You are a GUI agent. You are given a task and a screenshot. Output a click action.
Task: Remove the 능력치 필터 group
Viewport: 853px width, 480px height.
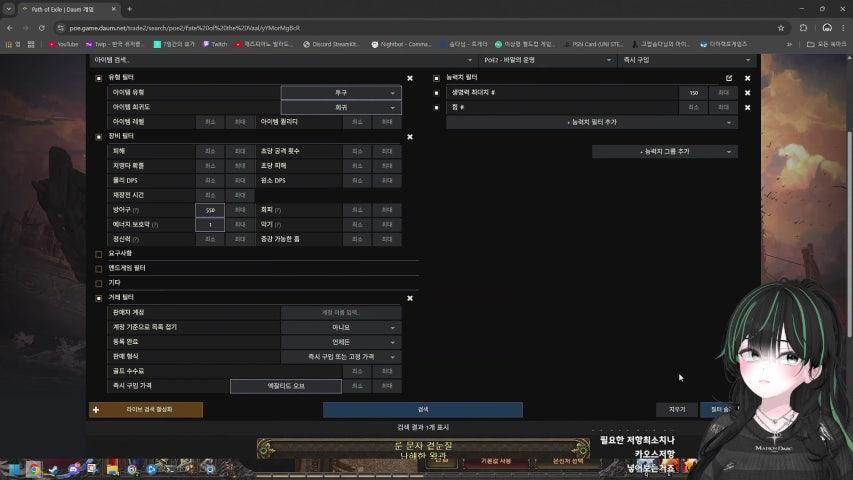coord(747,78)
